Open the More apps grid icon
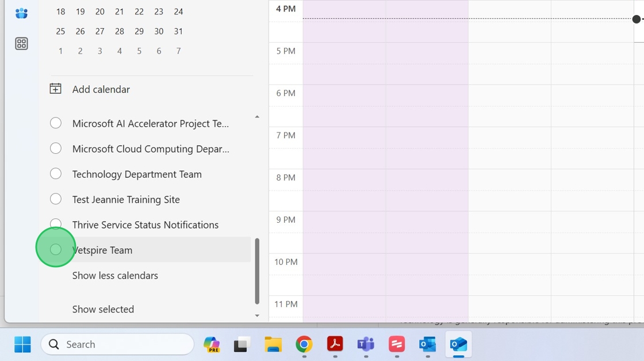 click(21, 44)
